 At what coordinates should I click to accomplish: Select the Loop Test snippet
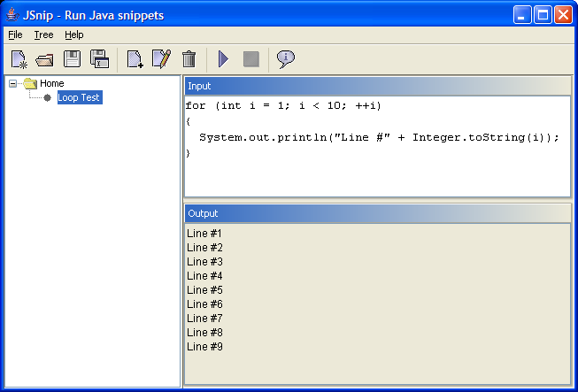click(80, 97)
